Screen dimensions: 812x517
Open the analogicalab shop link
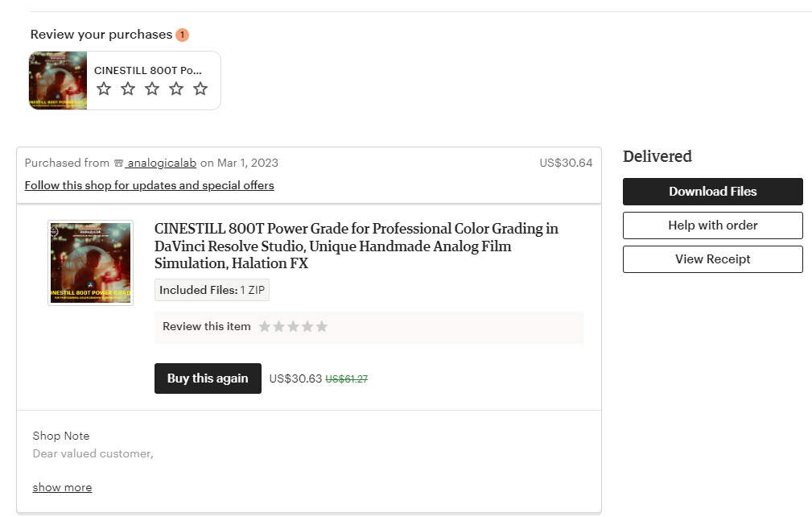point(161,163)
